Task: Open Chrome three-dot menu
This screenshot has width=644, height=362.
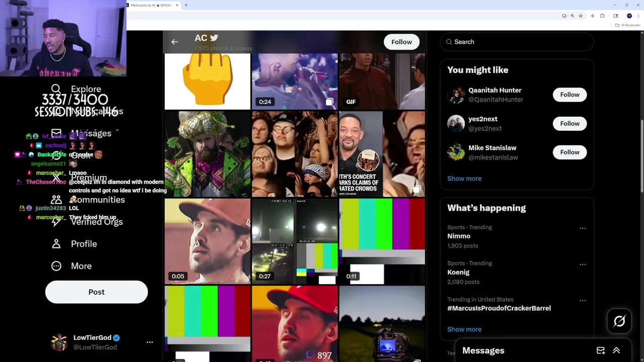Action: [x=638, y=16]
